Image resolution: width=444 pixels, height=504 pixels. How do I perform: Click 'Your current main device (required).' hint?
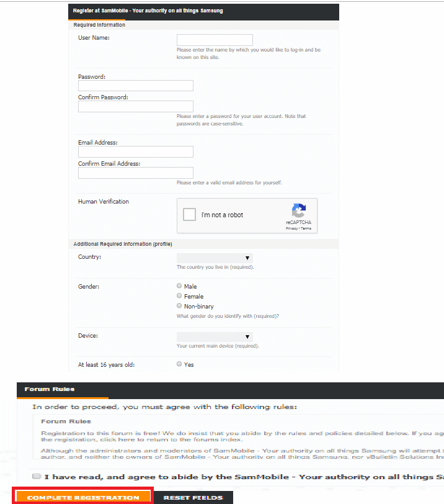218,346
